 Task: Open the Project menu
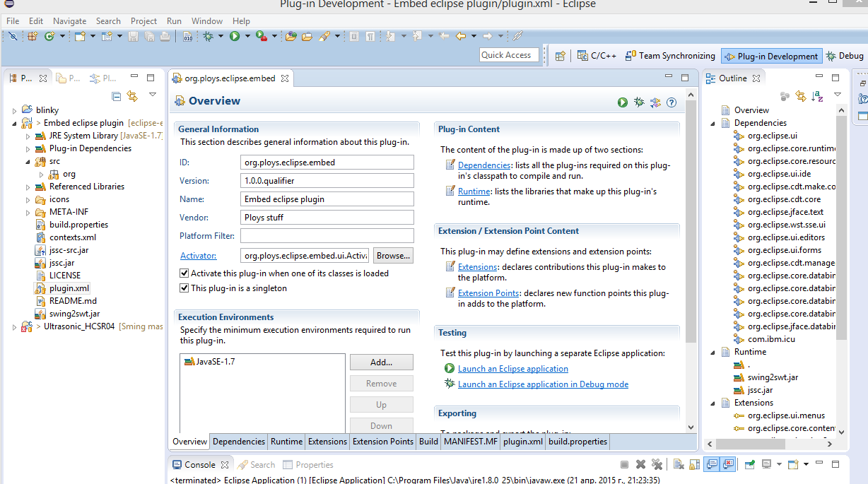pyautogui.click(x=143, y=21)
